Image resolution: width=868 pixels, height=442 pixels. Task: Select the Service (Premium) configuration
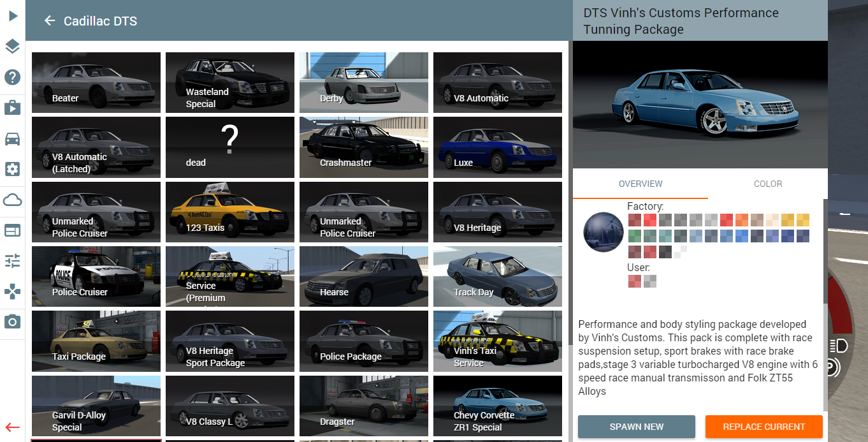tap(230, 277)
